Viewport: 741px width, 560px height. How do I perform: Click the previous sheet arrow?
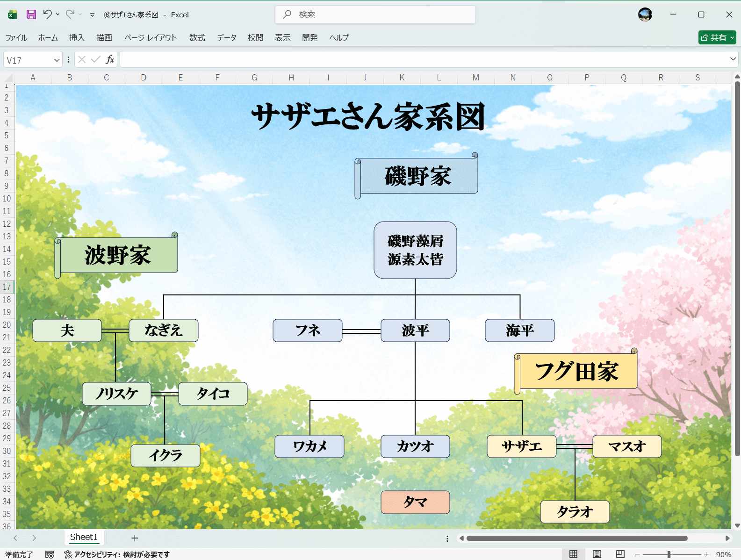[15, 538]
